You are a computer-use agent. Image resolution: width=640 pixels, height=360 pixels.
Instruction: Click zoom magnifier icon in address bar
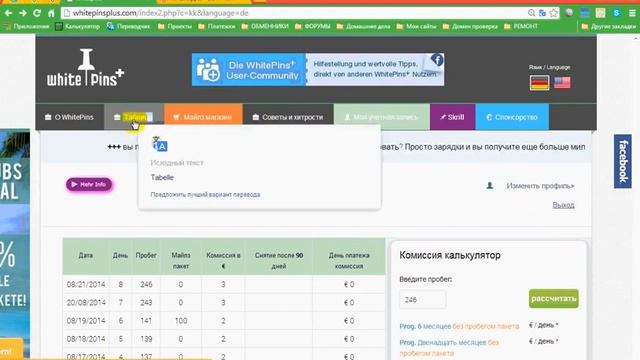(x=531, y=13)
